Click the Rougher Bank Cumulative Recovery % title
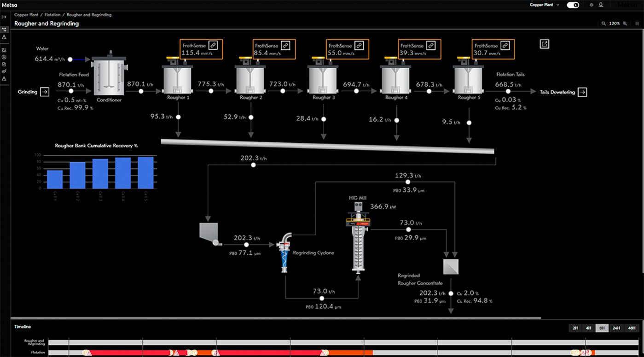 click(x=96, y=146)
